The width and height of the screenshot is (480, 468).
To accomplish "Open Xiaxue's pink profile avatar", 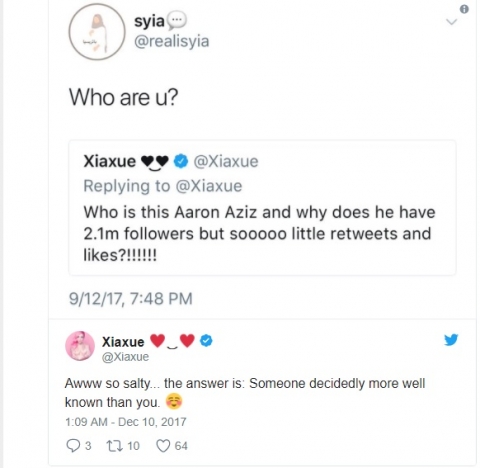I will pos(80,346).
